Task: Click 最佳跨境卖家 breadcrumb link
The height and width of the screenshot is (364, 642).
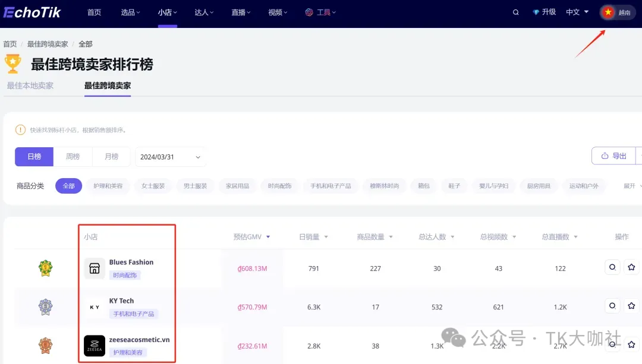Action: (48, 44)
